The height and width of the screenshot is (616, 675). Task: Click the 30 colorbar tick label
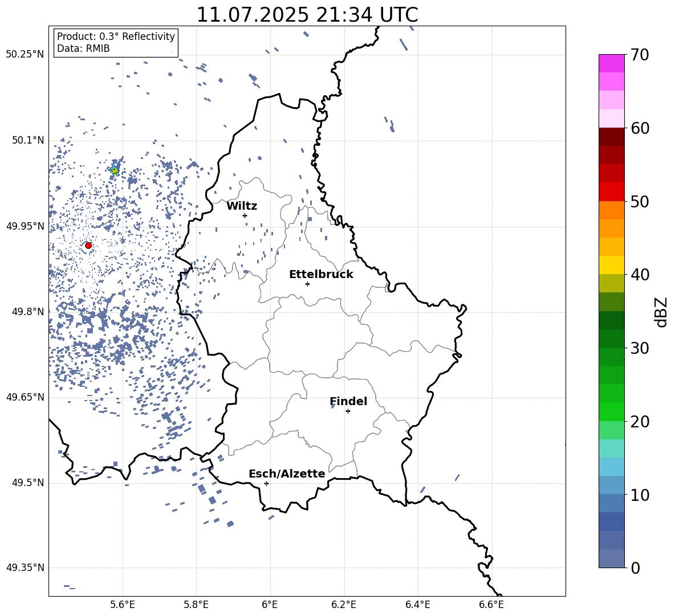[x=640, y=348]
